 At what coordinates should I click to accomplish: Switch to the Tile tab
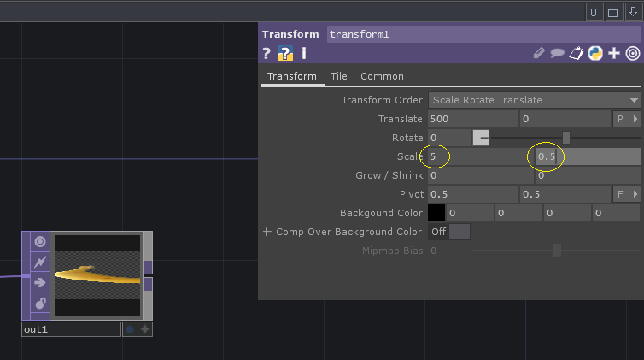[339, 76]
